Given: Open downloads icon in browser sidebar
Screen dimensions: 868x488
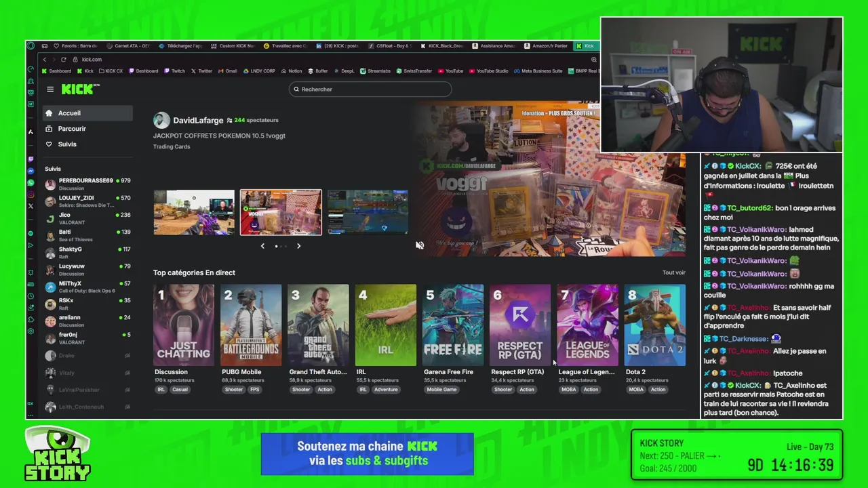Looking at the screenshot, I should click(x=31, y=307).
